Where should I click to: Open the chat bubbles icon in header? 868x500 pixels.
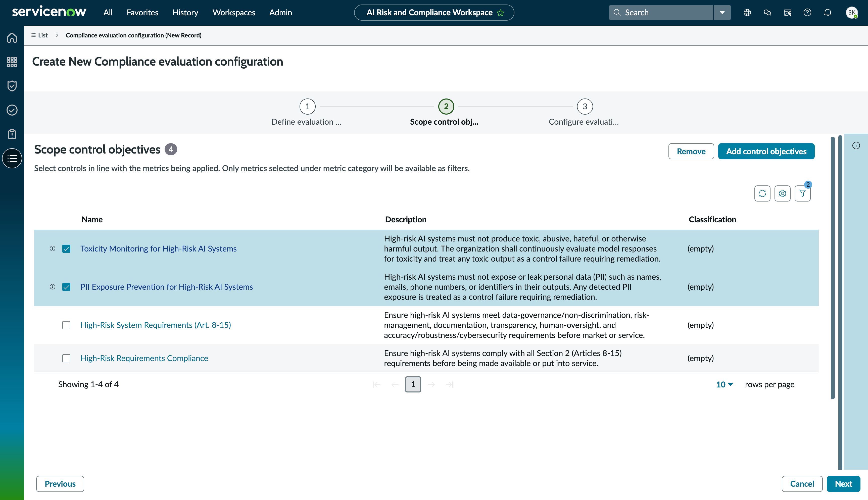(767, 13)
